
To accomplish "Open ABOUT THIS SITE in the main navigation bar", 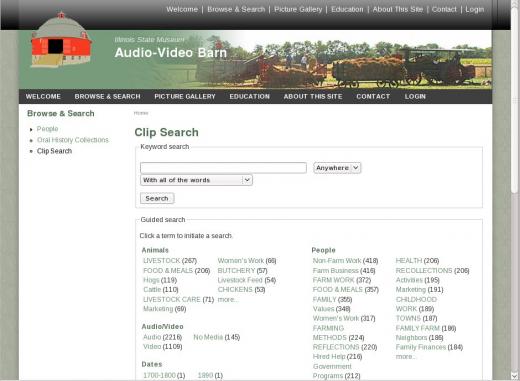I will tap(313, 97).
